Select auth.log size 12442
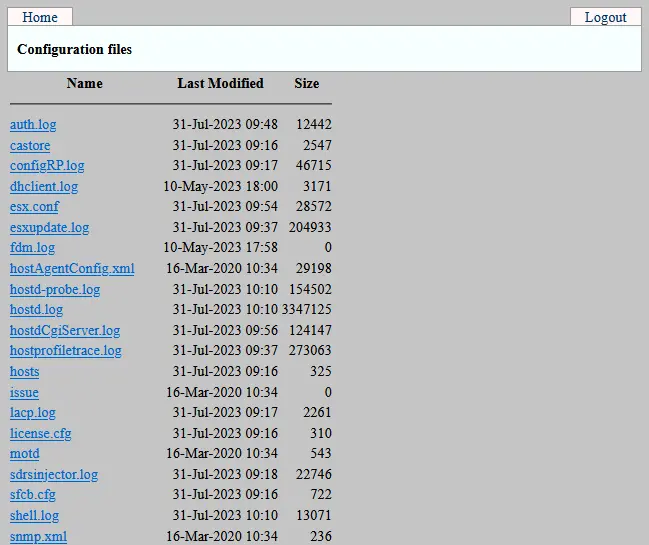The image size is (649, 545). click(x=314, y=124)
